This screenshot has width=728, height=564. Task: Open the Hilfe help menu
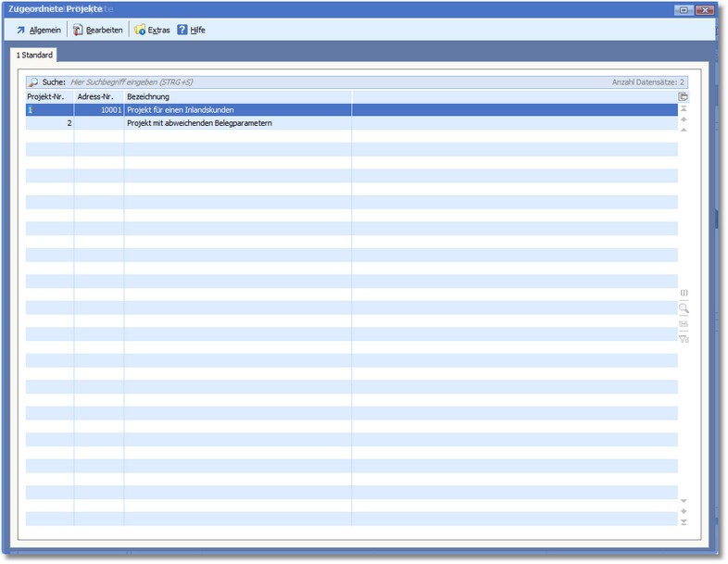pos(192,30)
